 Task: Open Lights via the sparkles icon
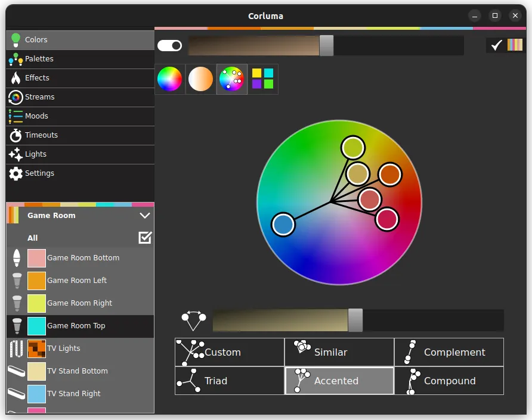point(16,154)
